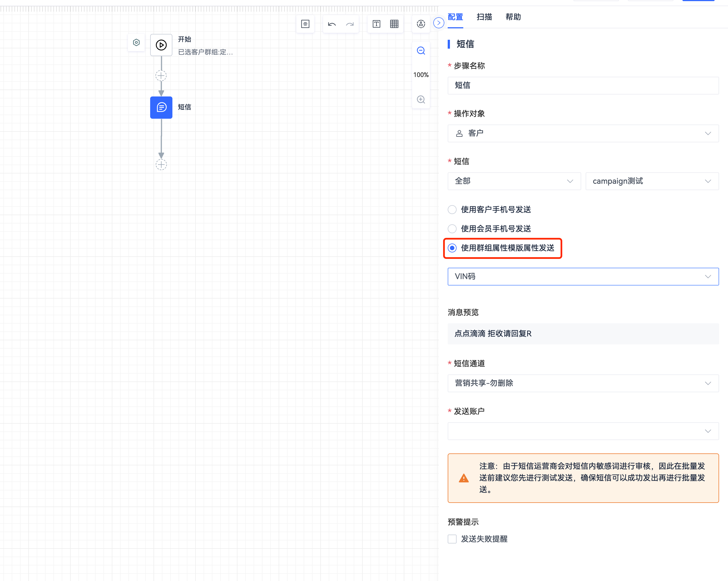
Task: Open the notes list icon in toolbar
Action: tap(305, 24)
